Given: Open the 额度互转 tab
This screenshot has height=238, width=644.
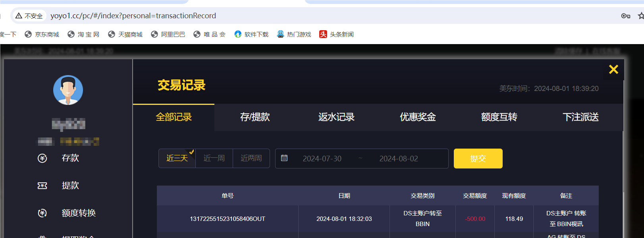Looking at the screenshot, I should click(x=499, y=117).
